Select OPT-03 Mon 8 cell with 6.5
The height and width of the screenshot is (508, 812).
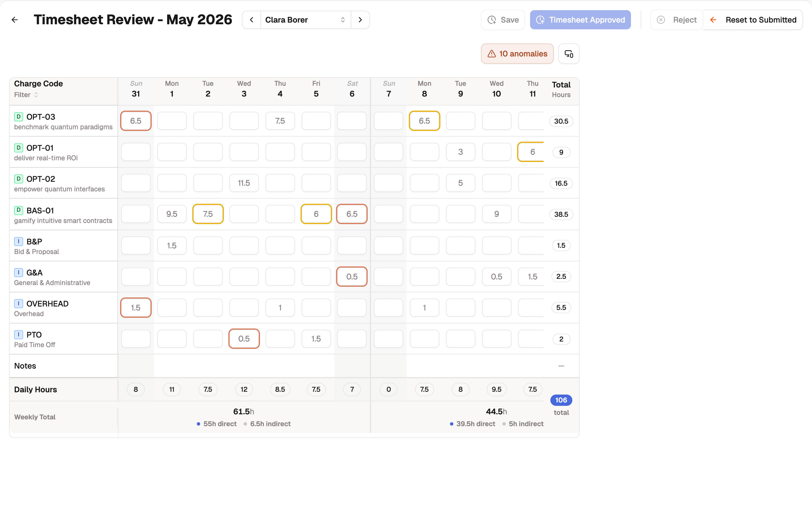424,121
